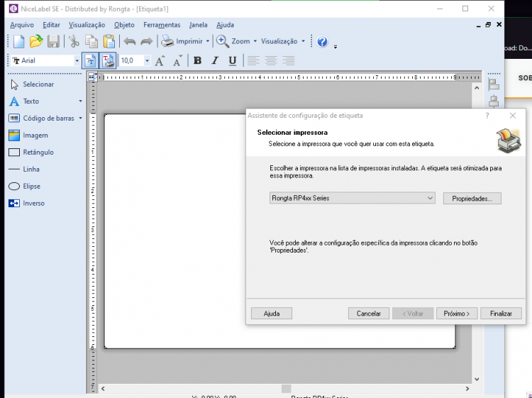Select the Linha tool
The height and width of the screenshot is (398, 532).
[24, 170]
